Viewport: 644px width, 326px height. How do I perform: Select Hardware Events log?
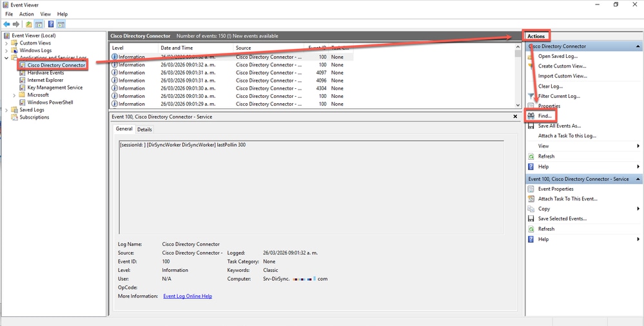(46, 72)
